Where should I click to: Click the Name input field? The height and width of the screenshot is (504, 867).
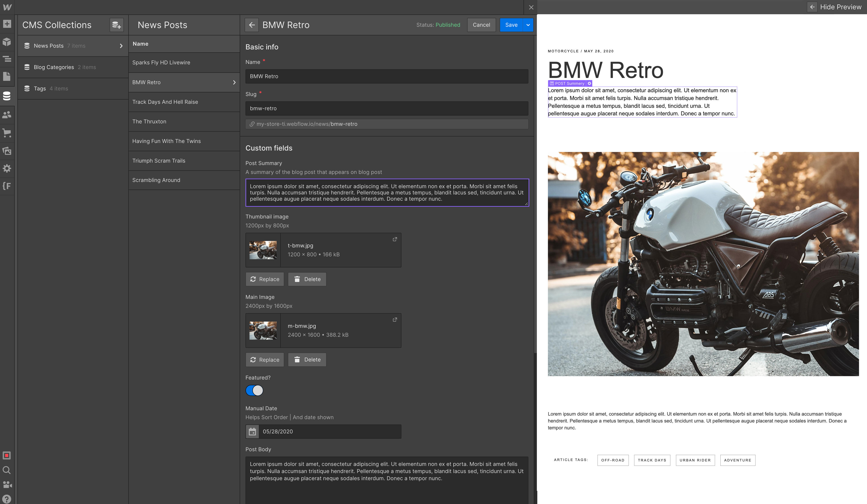point(387,76)
